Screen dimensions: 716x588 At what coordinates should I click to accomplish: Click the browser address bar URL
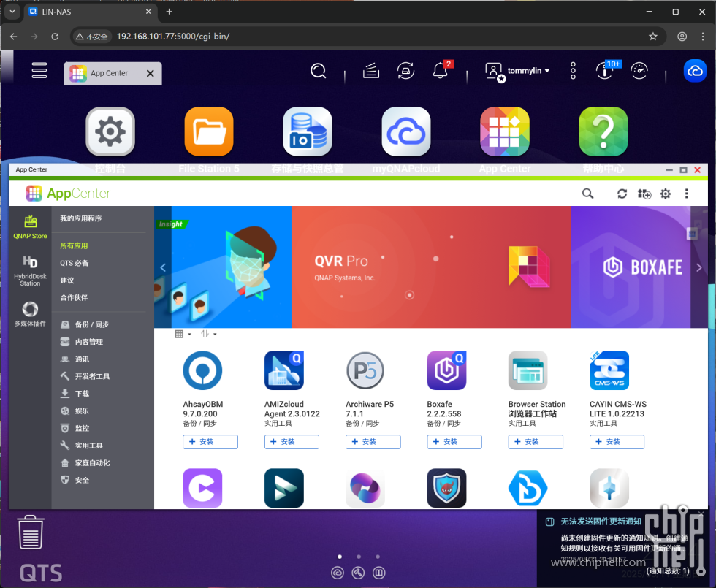point(173,36)
